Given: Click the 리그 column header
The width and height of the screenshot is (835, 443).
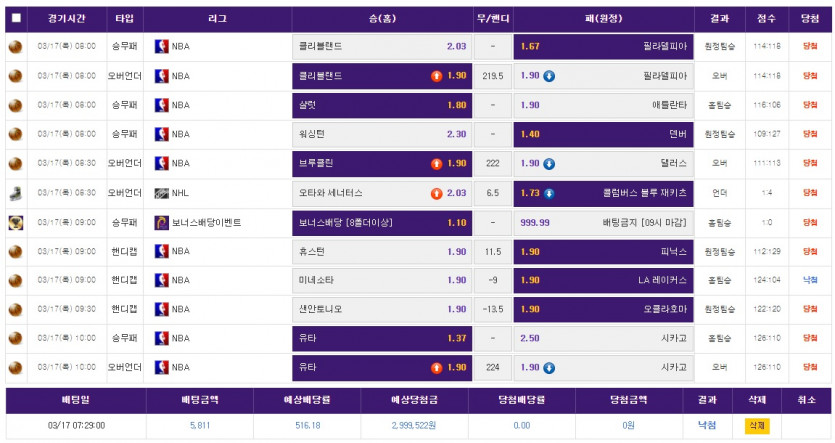Looking at the screenshot, I should pyautogui.click(x=218, y=18).
